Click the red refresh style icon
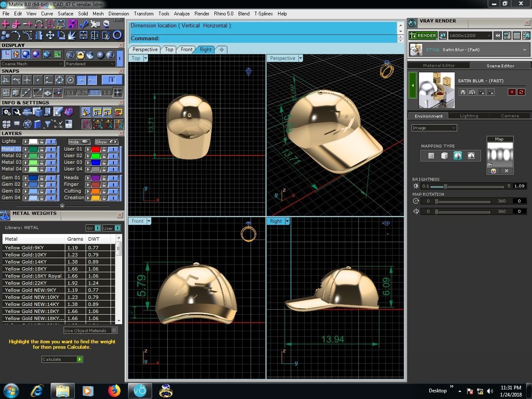532x399 pixels. point(521,92)
